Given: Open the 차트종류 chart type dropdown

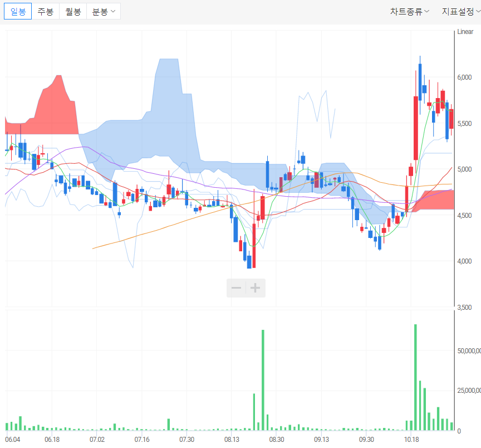Looking at the screenshot, I should click(410, 12).
